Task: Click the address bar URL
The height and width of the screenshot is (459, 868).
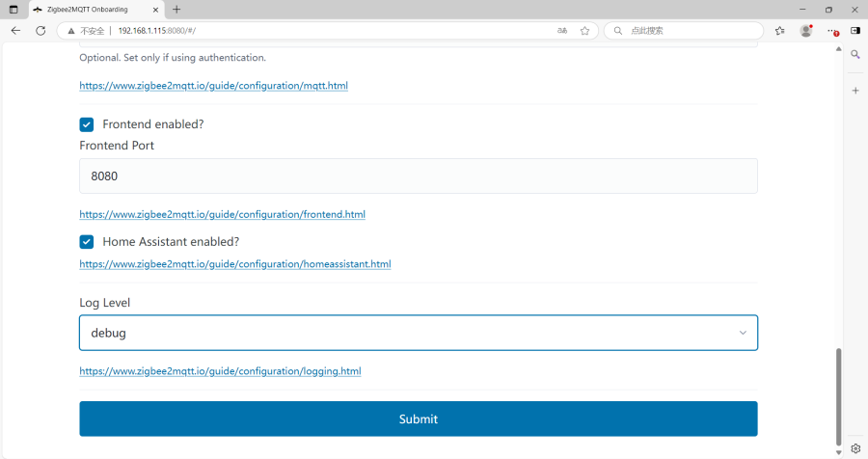Action: click(x=156, y=31)
